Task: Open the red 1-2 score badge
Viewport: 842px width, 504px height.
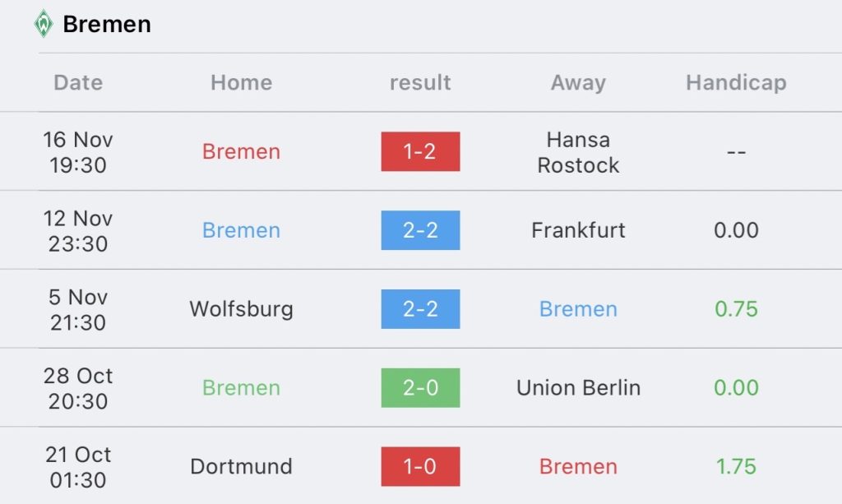Action: [x=420, y=151]
